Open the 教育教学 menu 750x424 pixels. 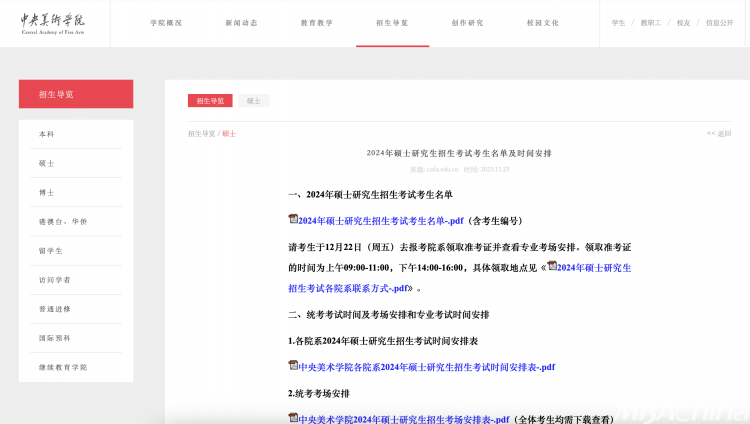pyautogui.click(x=317, y=23)
